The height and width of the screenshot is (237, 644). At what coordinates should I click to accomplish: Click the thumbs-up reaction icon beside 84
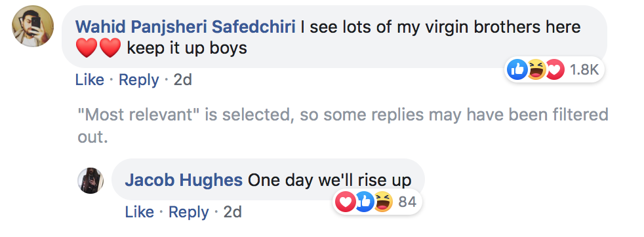(x=364, y=202)
